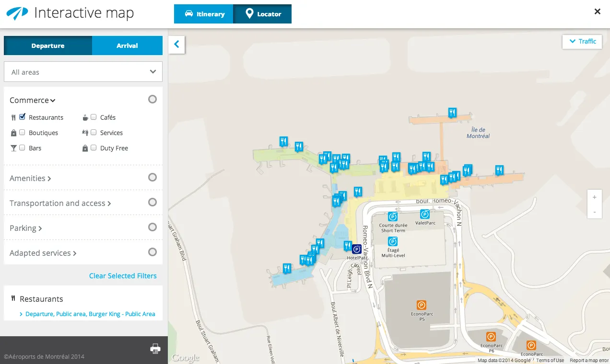Enable the Duty Free filter

pyautogui.click(x=93, y=148)
